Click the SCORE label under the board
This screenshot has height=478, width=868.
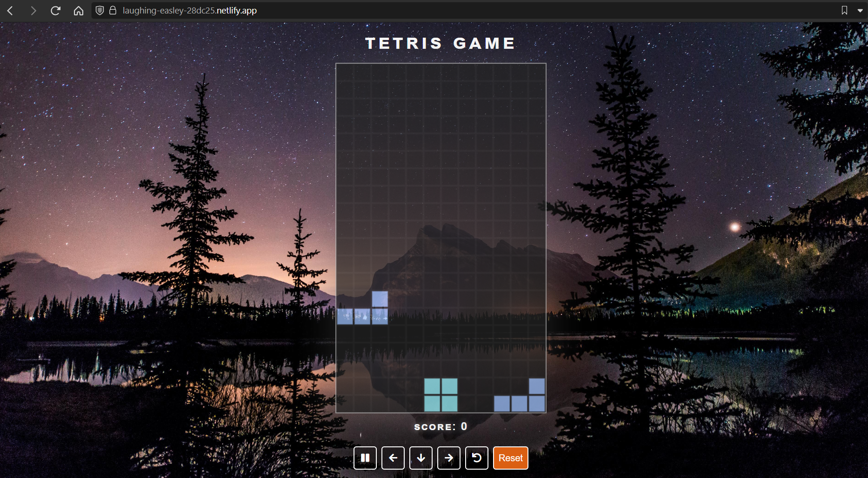point(435,427)
